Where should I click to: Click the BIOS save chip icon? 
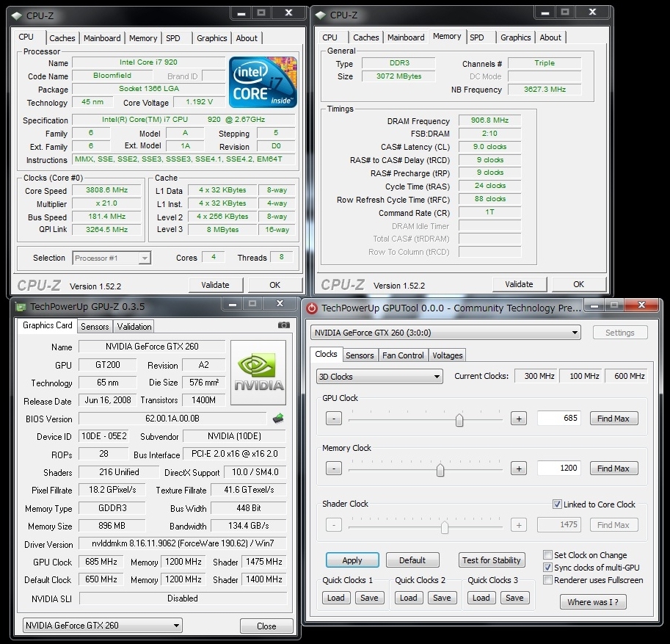(x=278, y=419)
